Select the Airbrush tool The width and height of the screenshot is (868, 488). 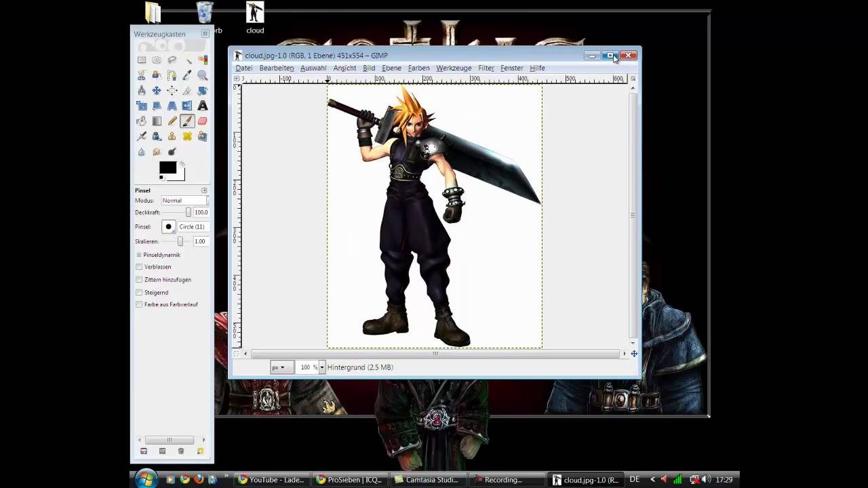tap(142, 136)
